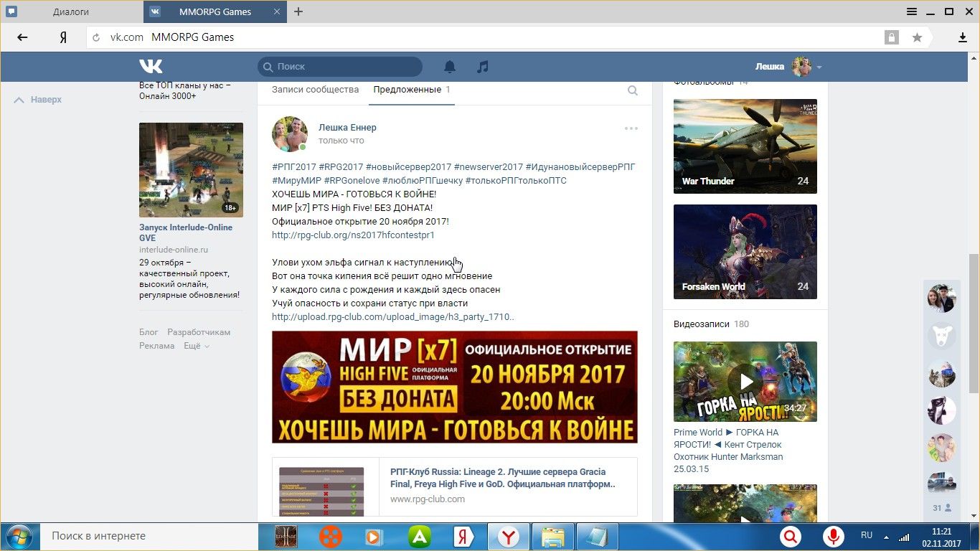Image resolution: width=980 pixels, height=551 pixels.
Task: Open the Windows Start button
Action: click(x=18, y=537)
